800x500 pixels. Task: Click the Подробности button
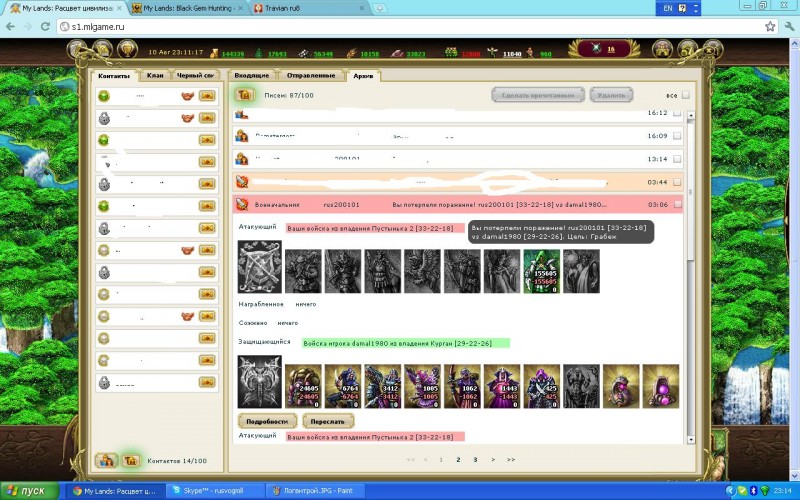tap(267, 421)
